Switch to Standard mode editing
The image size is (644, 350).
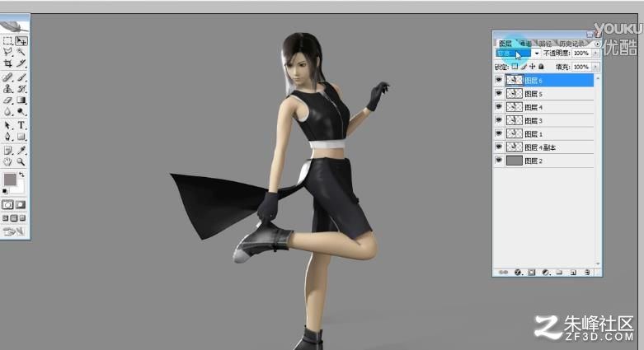coord(7,204)
